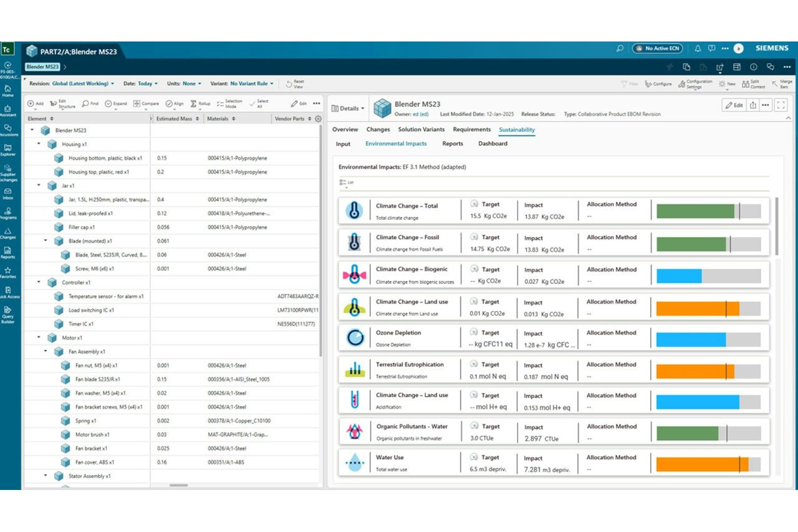Click the Ozone Depletion card icon
798x532 pixels.
(x=355, y=337)
